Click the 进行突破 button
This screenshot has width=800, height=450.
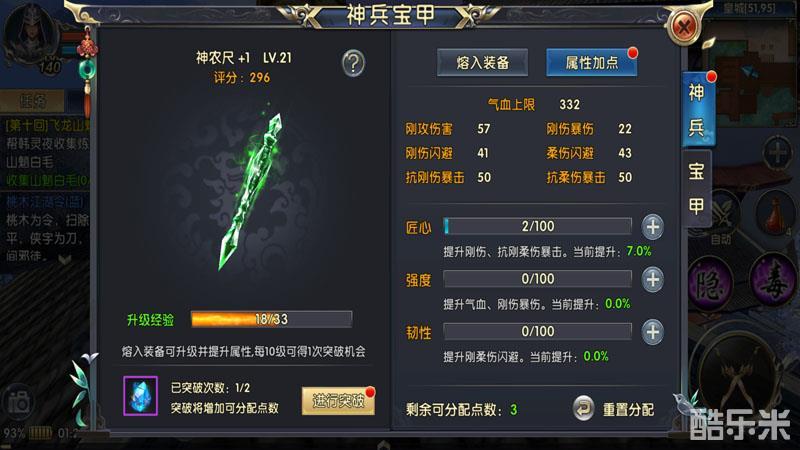pos(338,401)
